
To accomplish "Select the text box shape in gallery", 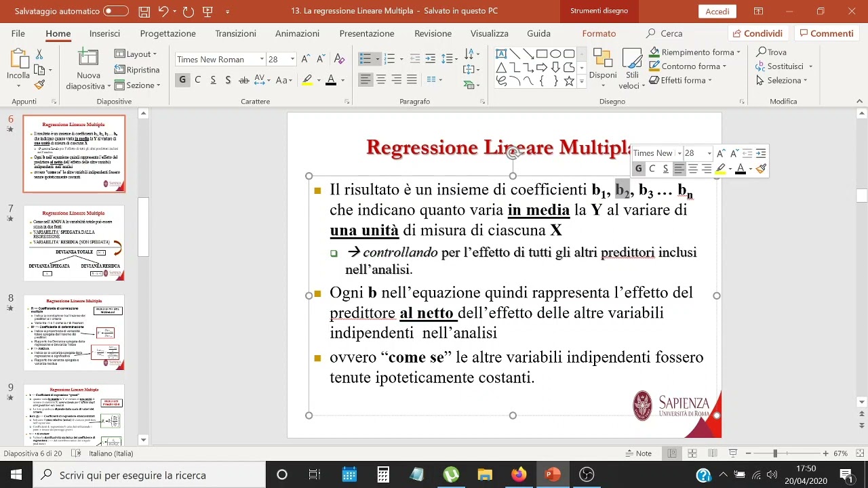I will click(x=501, y=54).
